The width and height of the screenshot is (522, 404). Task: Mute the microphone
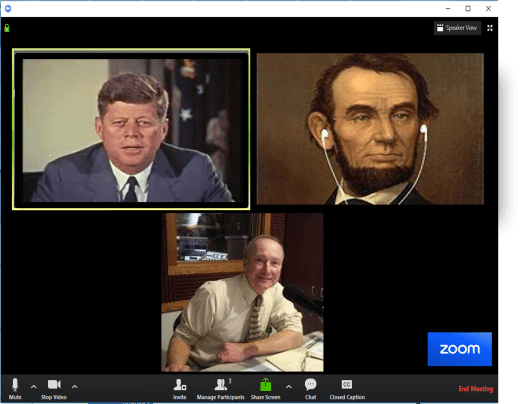tap(15, 388)
